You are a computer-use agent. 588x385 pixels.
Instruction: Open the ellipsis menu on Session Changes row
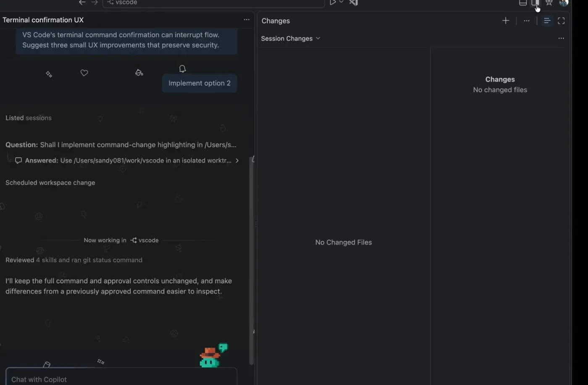click(x=561, y=38)
